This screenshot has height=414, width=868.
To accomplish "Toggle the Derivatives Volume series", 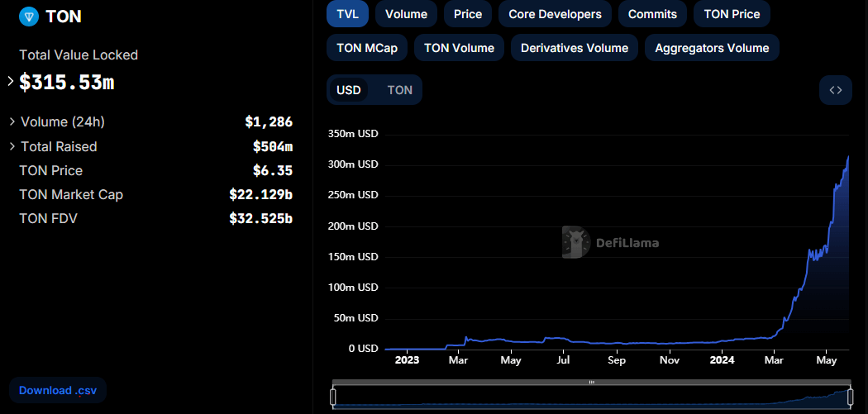I will 575,48.
